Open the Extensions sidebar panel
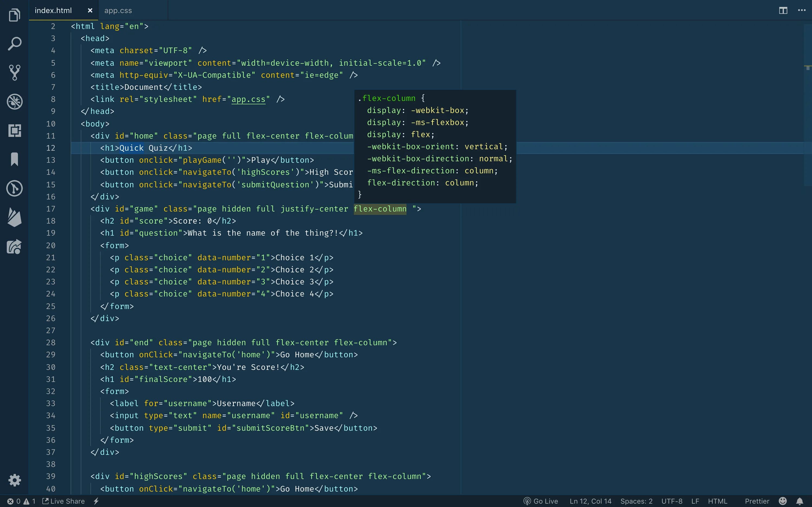 pyautogui.click(x=14, y=130)
